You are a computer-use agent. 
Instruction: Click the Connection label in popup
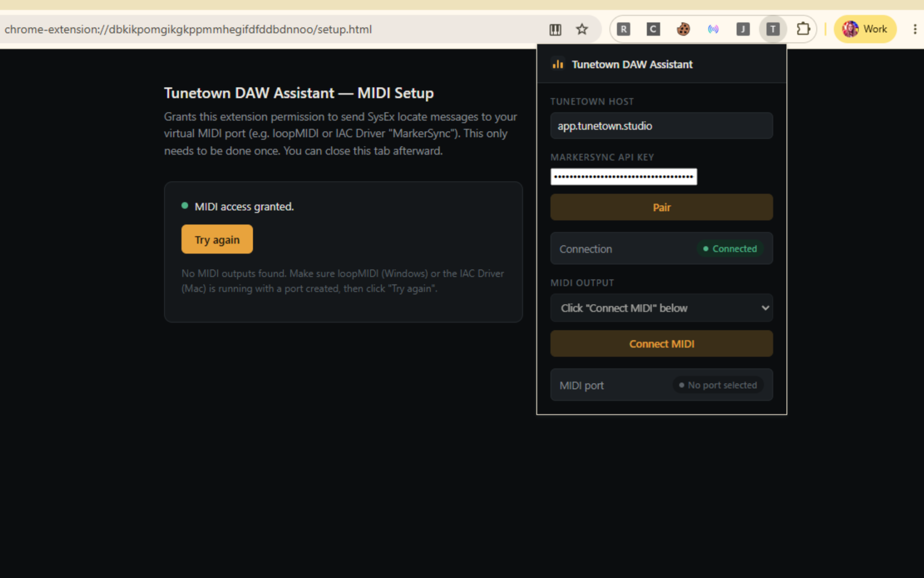click(x=586, y=249)
